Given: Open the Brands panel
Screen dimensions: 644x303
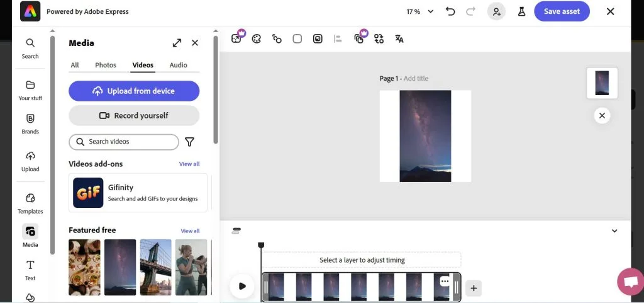Looking at the screenshot, I should click(30, 124).
